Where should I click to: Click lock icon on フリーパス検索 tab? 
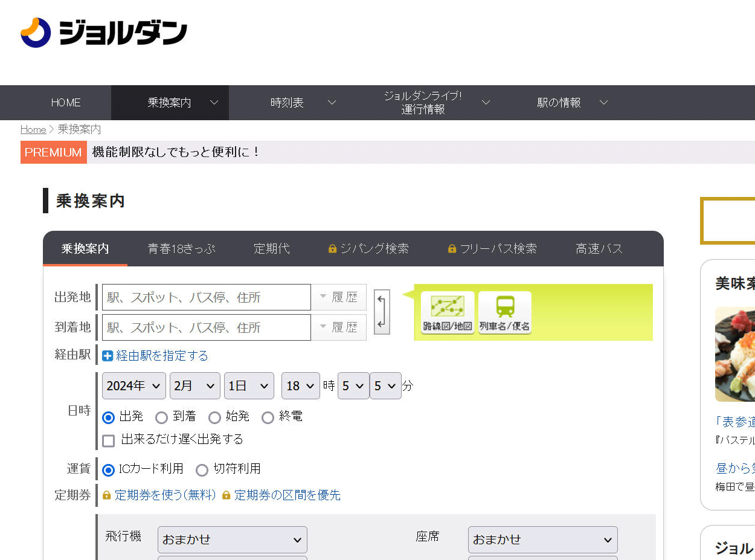[x=452, y=249]
